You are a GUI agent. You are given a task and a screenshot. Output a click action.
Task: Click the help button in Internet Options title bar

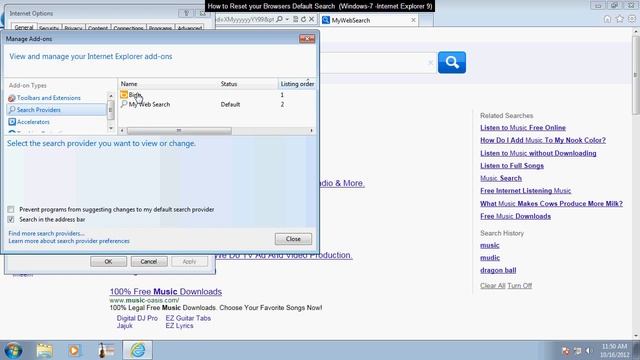[x=186, y=13]
